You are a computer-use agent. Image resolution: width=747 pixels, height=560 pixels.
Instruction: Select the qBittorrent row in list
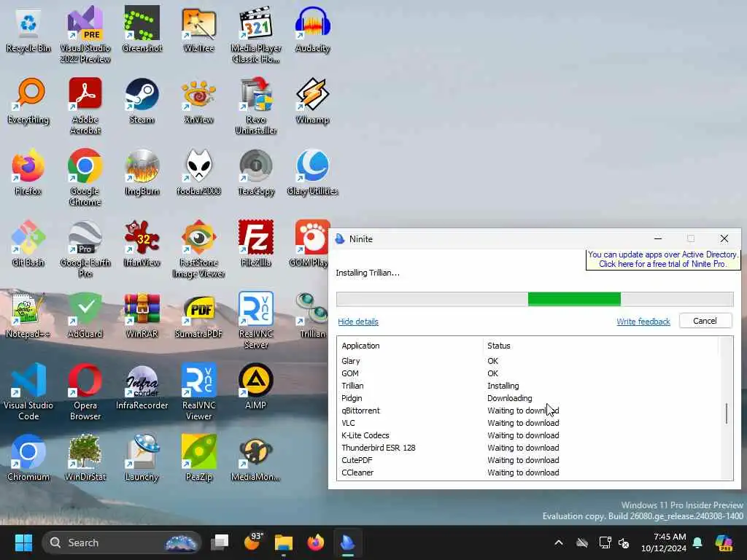(529, 411)
